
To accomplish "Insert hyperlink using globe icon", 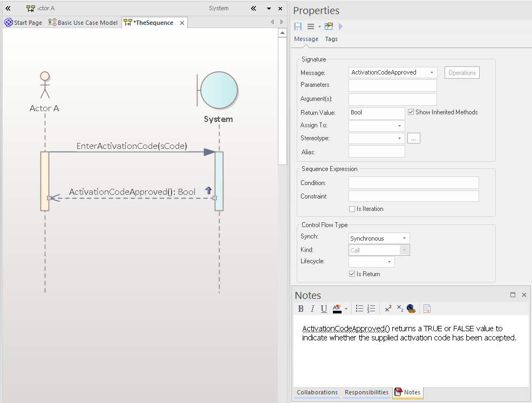I will coord(411,309).
